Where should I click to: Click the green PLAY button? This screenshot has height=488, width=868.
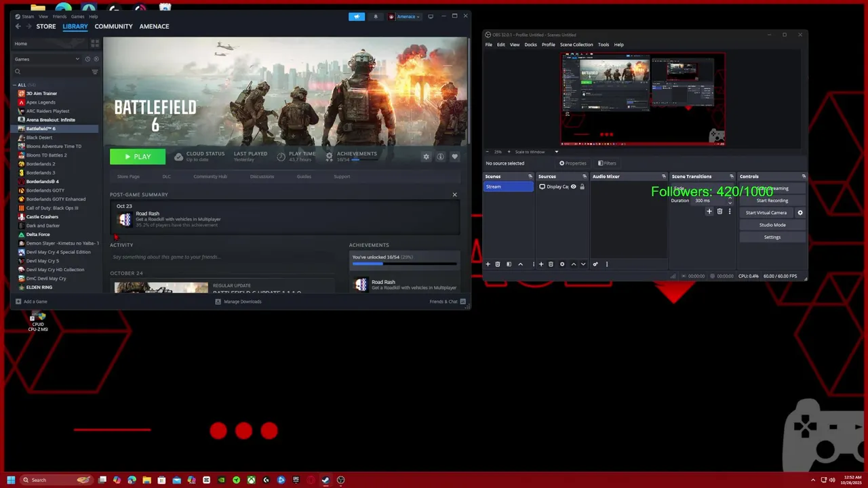coord(138,157)
